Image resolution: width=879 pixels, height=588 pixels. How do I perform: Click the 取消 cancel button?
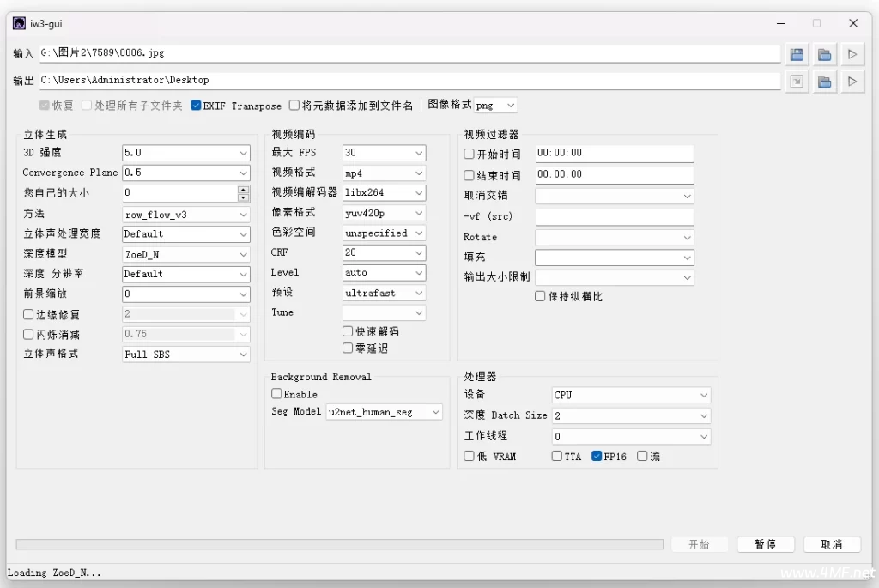tap(832, 543)
